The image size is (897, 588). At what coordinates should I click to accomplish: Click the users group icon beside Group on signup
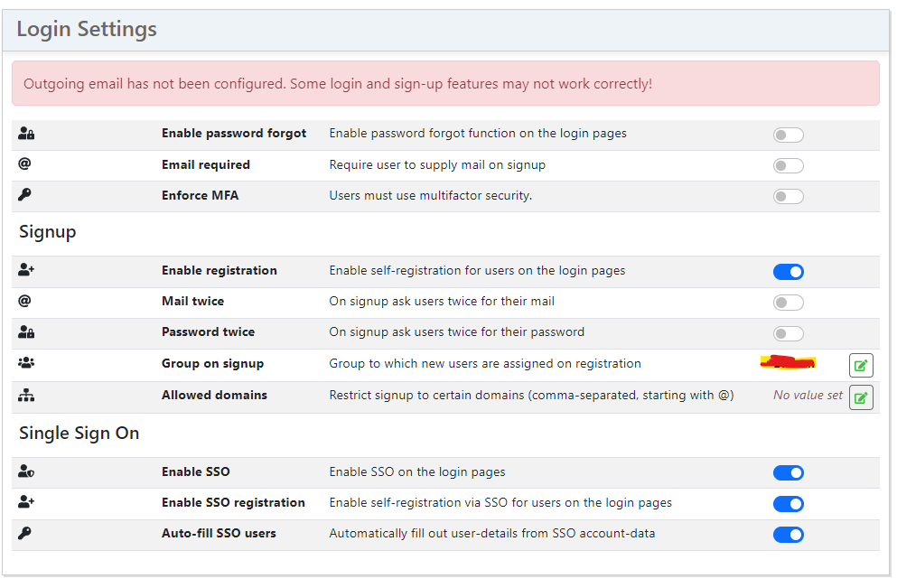click(25, 361)
